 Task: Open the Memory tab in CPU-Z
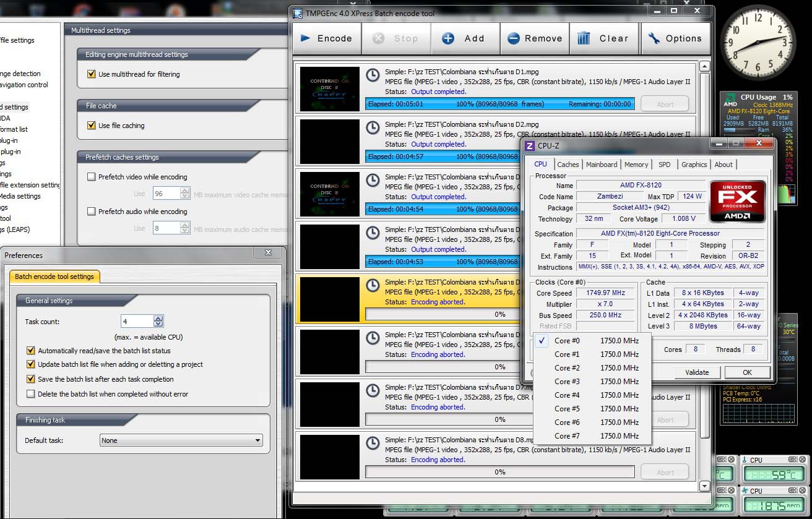coord(636,165)
